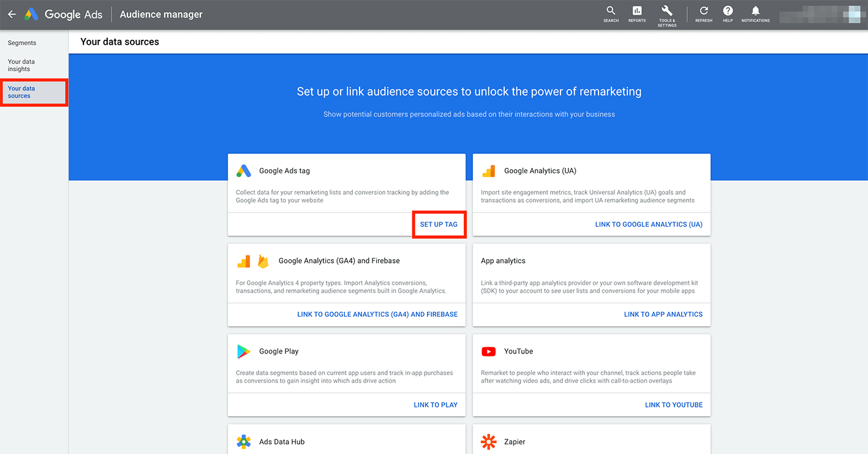868x454 pixels.
Task: Click the Google Analytics (UA) card icon
Action: coord(489,171)
